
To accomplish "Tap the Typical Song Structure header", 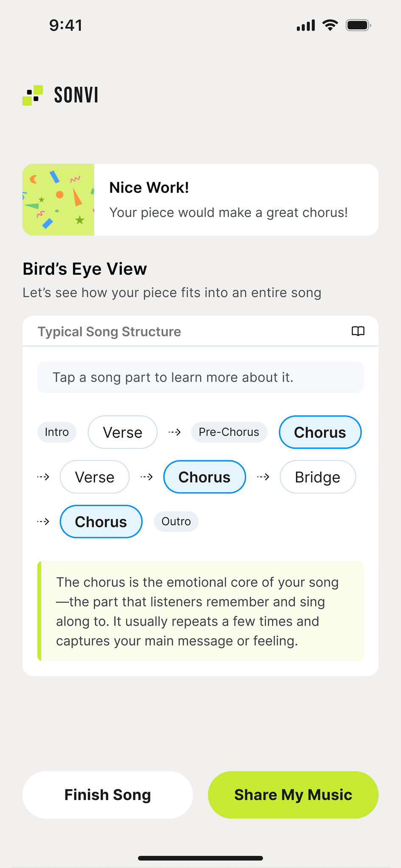I will click(x=109, y=331).
